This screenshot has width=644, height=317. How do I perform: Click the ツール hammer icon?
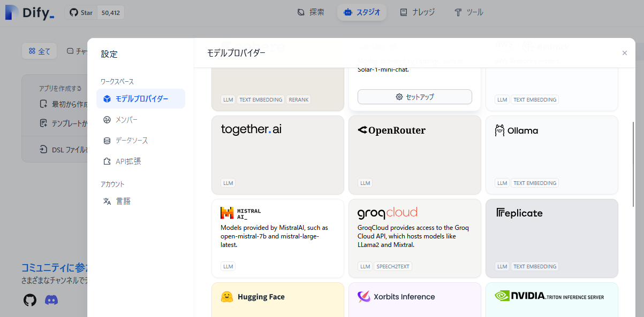(458, 12)
